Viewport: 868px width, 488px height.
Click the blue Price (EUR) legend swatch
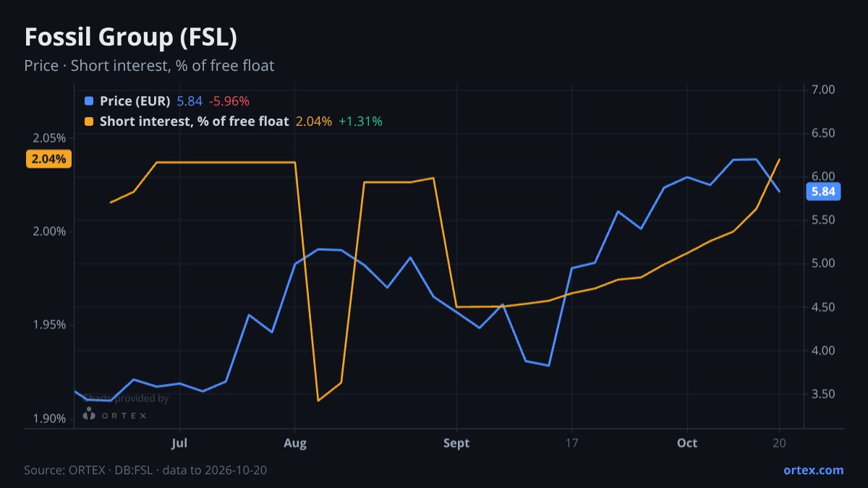click(x=89, y=101)
